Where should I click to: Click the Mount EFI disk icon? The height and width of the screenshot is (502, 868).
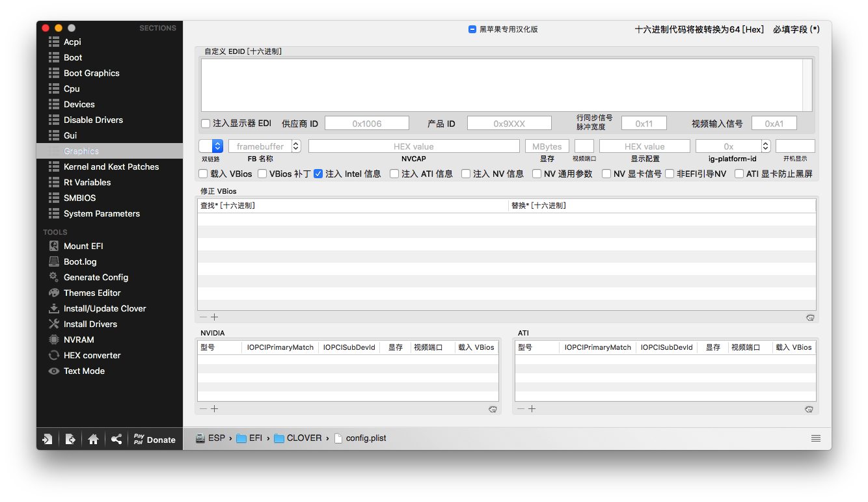point(54,246)
